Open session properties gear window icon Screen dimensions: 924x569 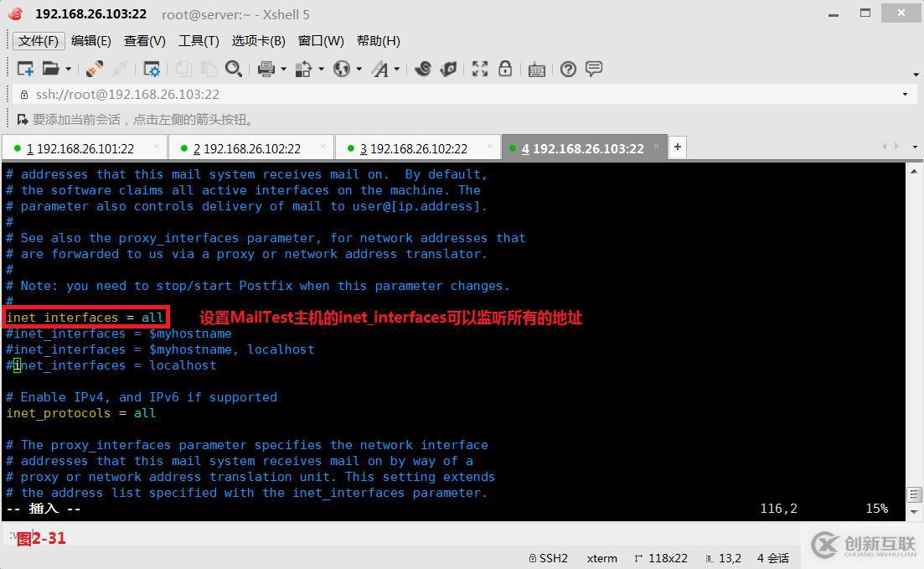[x=152, y=69]
